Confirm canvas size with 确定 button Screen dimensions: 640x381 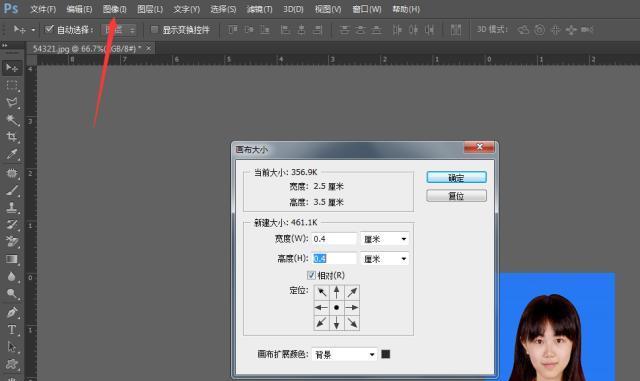[x=456, y=178]
